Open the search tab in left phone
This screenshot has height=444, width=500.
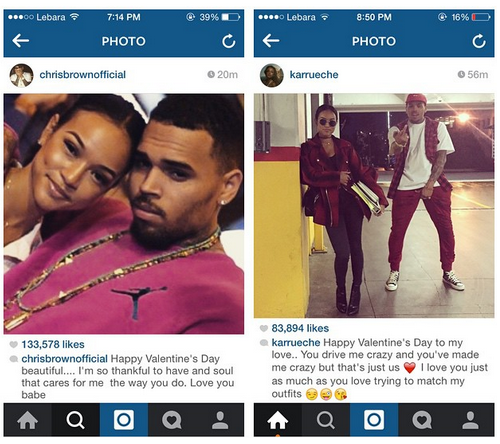click(76, 420)
